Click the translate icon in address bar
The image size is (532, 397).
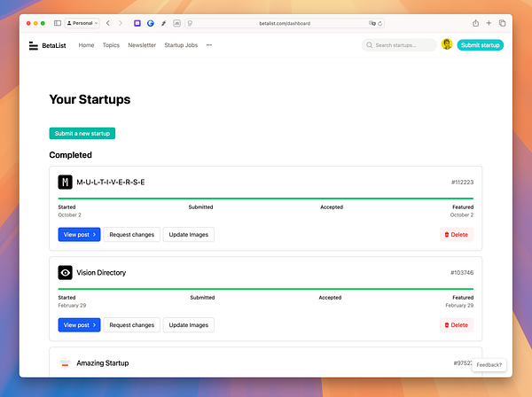coord(372,23)
